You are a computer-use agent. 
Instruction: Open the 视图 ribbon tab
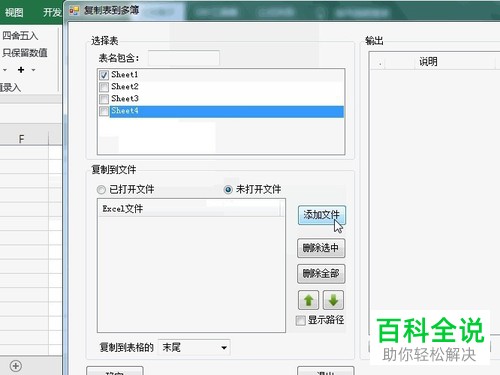[14, 12]
